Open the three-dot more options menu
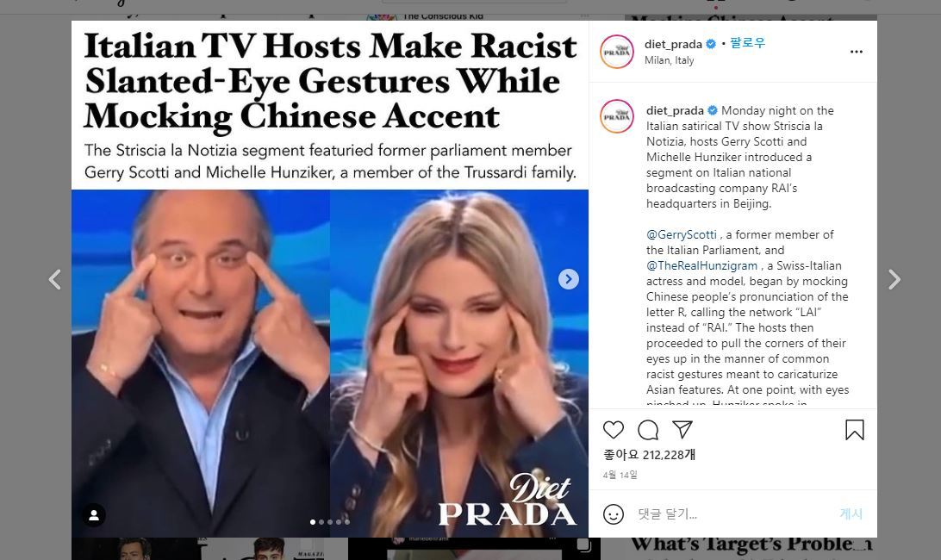The height and width of the screenshot is (560, 941). pyautogui.click(x=857, y=52)
